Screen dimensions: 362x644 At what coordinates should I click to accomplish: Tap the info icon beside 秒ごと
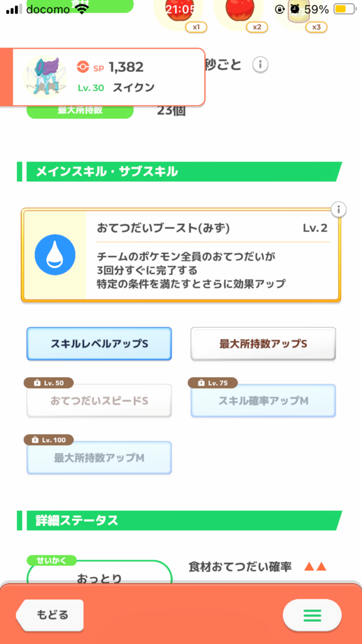260,65
